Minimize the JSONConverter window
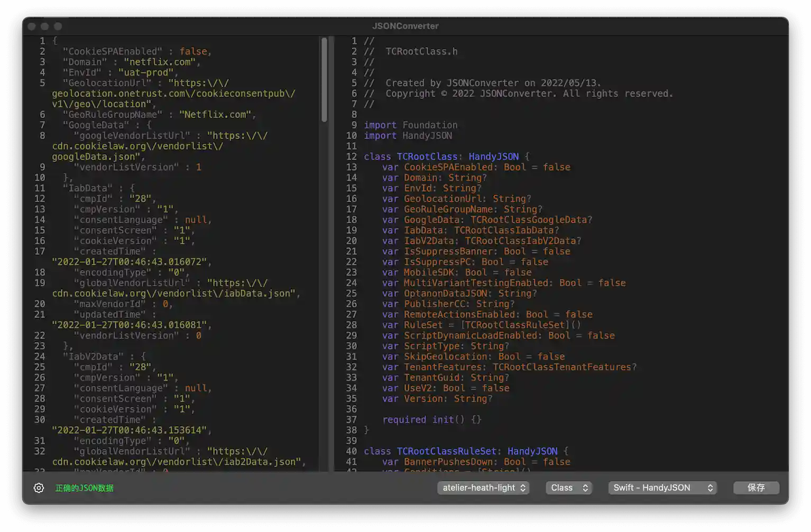Screen dimensions: 811x532 (x=45, y=26)
